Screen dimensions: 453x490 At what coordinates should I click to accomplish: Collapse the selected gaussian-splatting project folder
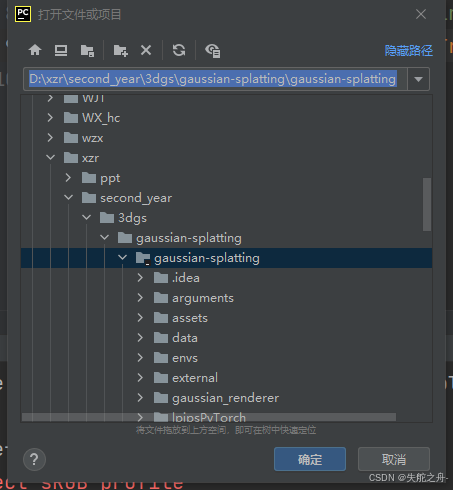[x=122, y=257]
